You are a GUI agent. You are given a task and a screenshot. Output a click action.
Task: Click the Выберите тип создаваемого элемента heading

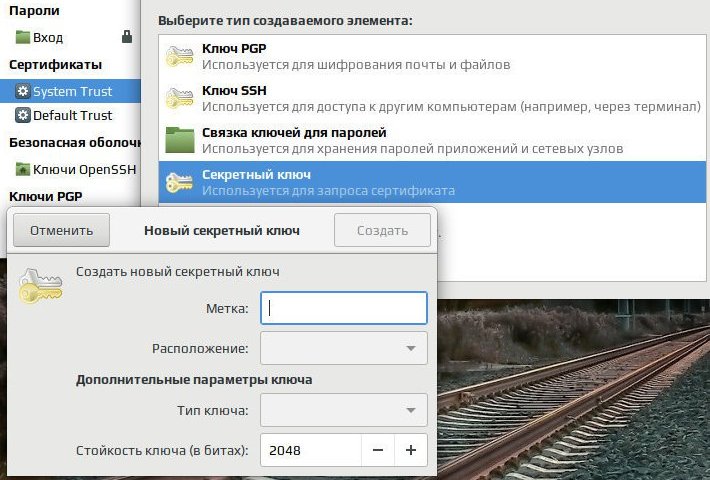click(285, 21)
